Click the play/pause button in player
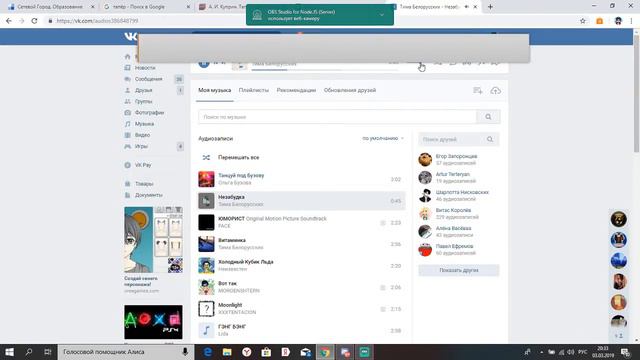Image resolution: width=640 pixels, height=360 pixels. (x=204, y=63)
